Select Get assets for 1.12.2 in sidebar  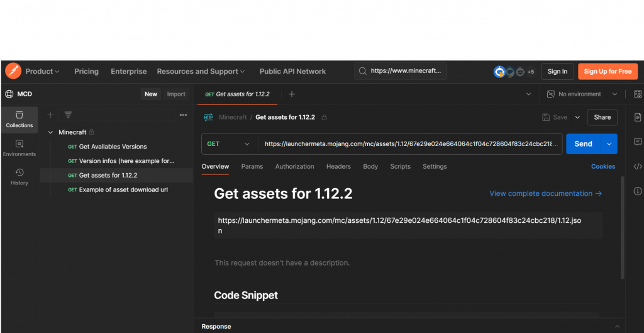(x=116, y=175)
